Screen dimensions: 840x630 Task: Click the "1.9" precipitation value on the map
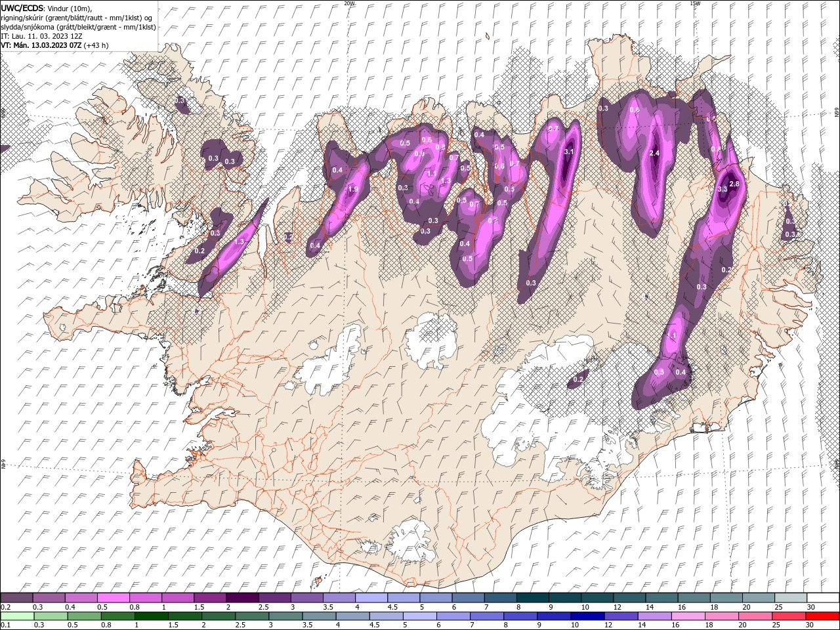[352, 190]
